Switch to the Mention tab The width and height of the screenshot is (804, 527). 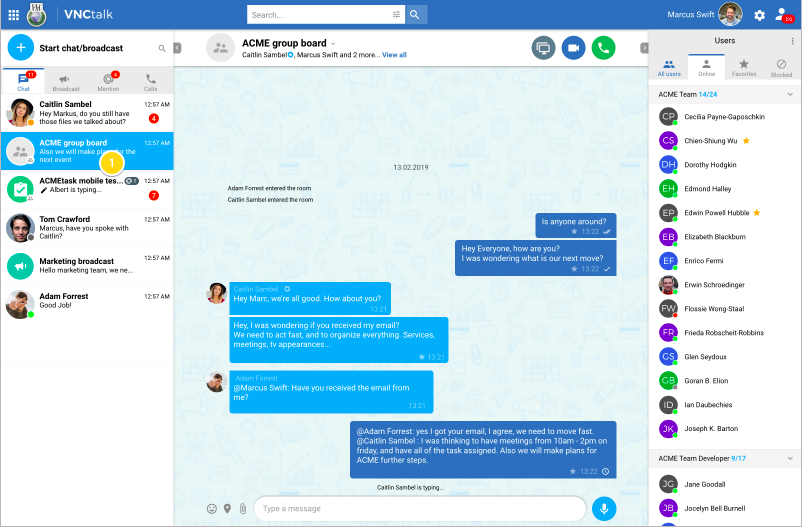pos(108,82)
